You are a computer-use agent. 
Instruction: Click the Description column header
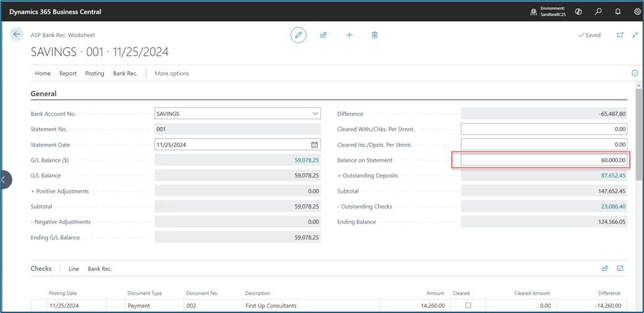tap(257, 293)
